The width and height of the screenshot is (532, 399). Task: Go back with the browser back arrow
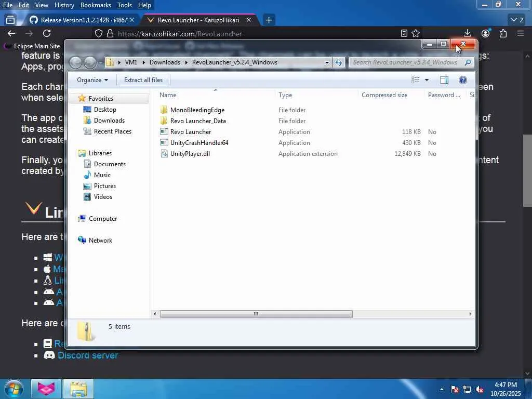click(11, 33)
